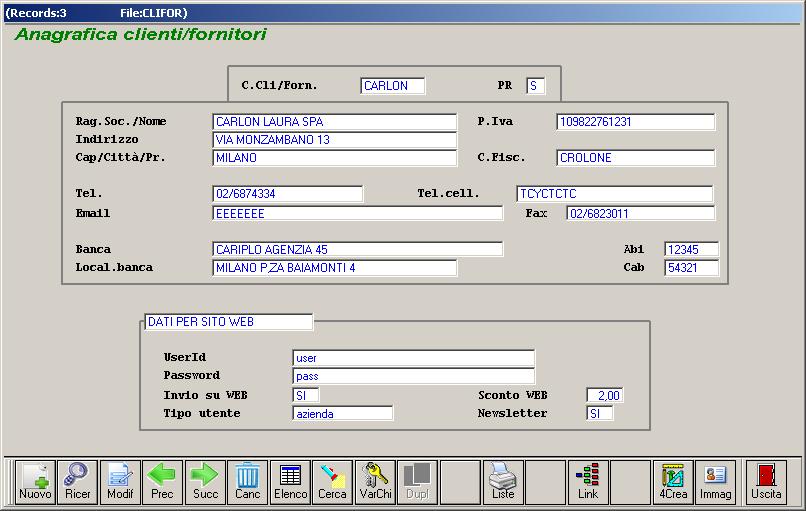This screenshot has height=511, width=806.
Task: Select the P.Iva field
Action: click(x=635, y=122)
